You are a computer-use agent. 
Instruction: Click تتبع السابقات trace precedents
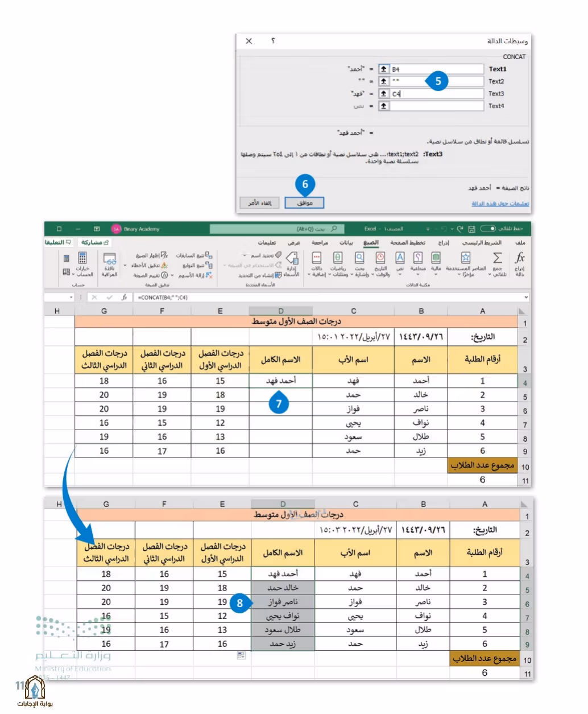click(194, 255)
